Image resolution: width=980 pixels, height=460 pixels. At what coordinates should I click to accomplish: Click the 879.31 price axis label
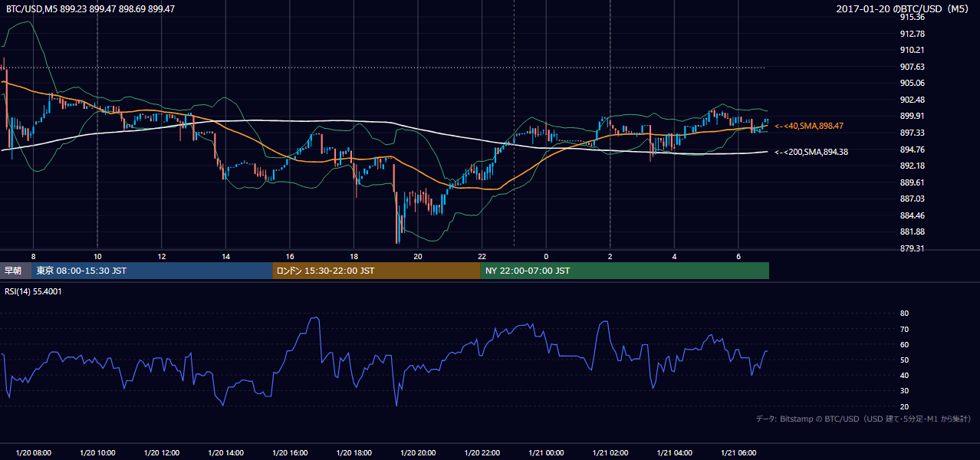coord(912,248)
